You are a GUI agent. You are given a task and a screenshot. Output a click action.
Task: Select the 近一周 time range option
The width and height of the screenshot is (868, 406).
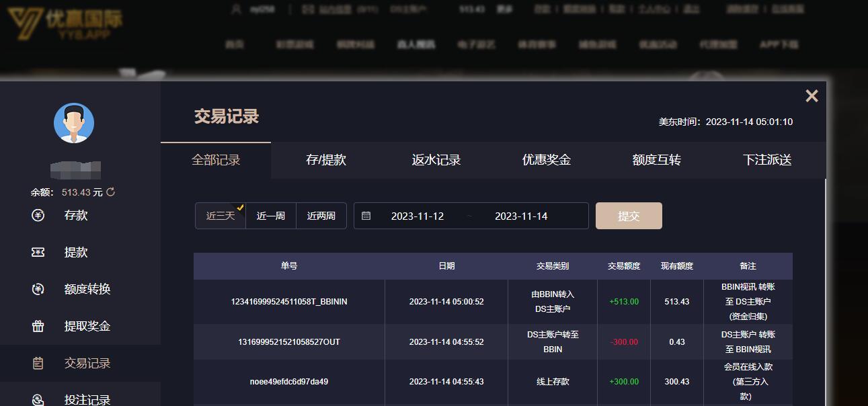pos(271,216)
